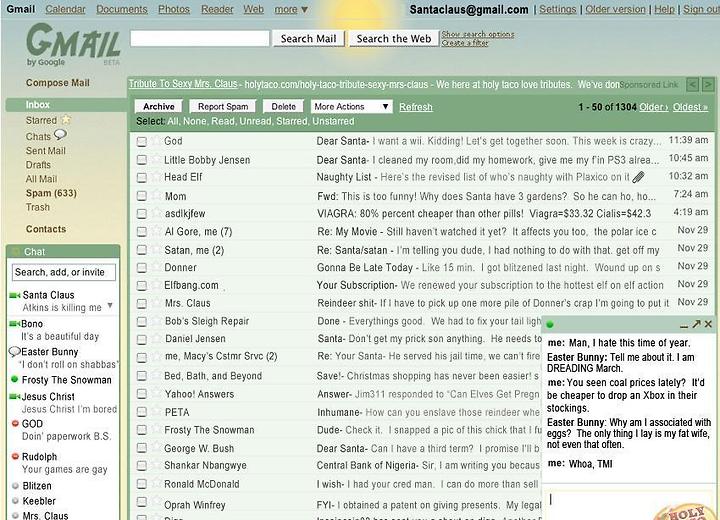Screen dimensions: 720x520
Task: Select checkbox for Little Bobby Jensen email
Action: point(142,160)
